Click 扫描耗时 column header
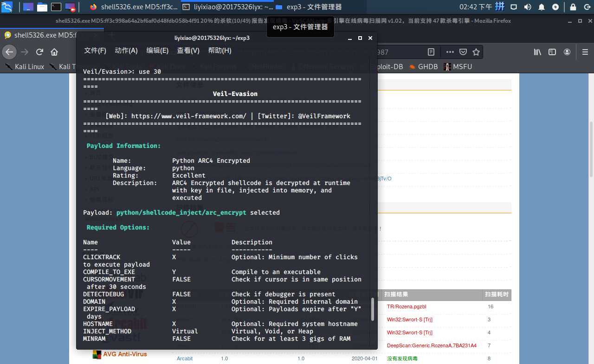The width and height of the screenshot is (594, 364). click(497, 294)
